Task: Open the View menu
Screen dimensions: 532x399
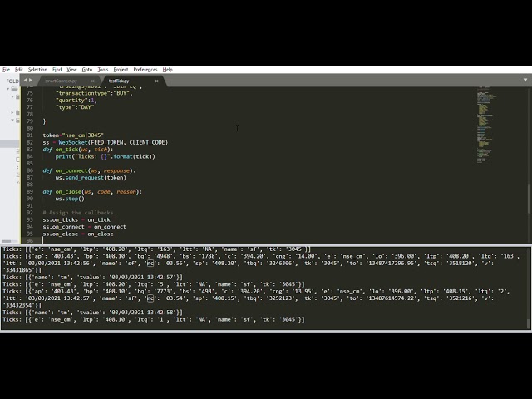Action: [x=71, y=70]
